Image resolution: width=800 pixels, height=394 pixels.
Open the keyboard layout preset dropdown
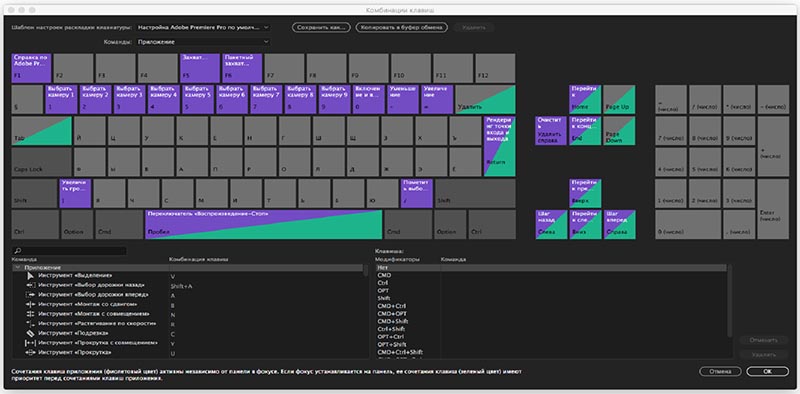tap(203, 27)
